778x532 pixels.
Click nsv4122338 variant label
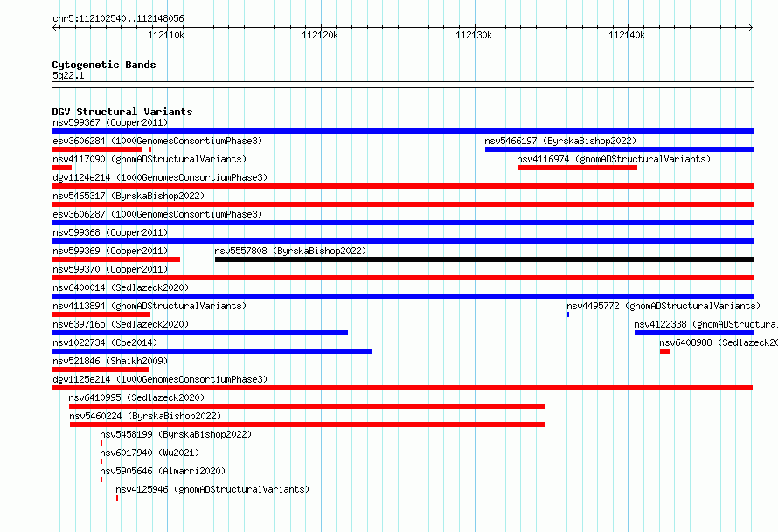pyautogui.click(x=705, y=324)
